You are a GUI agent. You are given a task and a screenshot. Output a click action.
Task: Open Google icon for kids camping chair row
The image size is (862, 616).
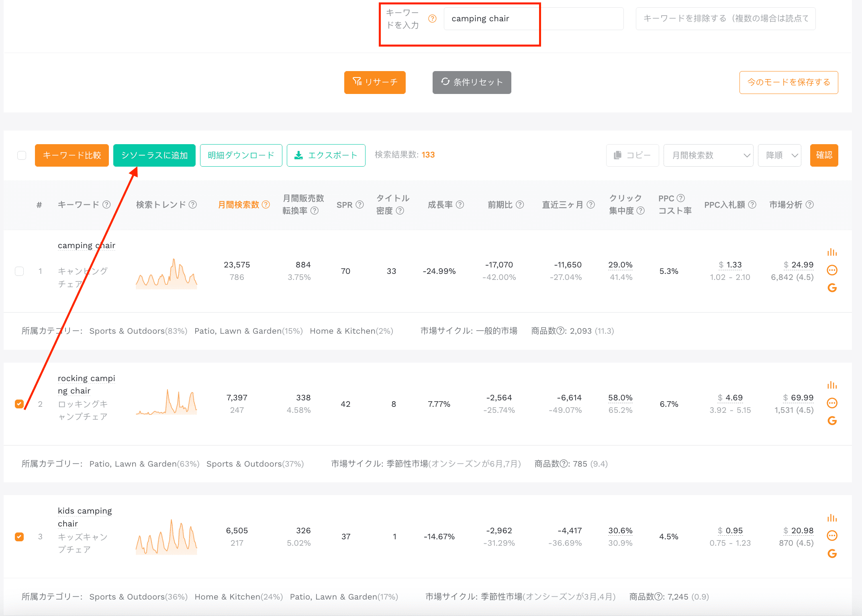[x=832, y=554]
